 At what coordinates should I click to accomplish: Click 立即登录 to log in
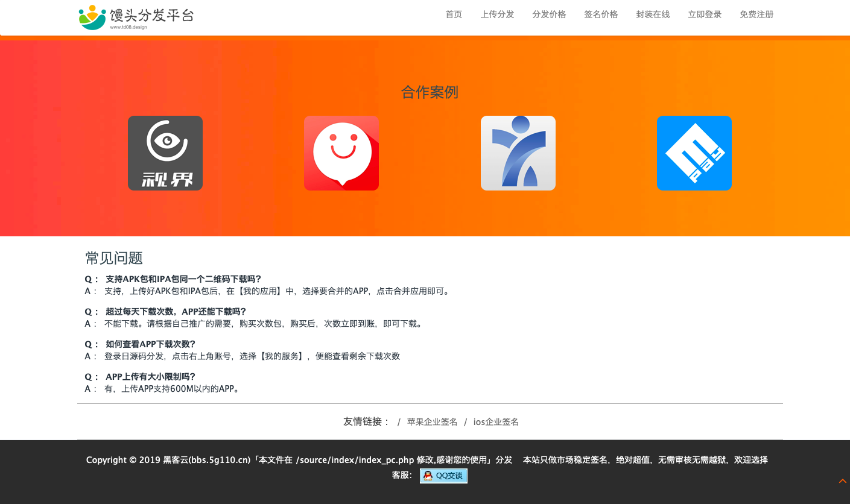pos(705,14)
